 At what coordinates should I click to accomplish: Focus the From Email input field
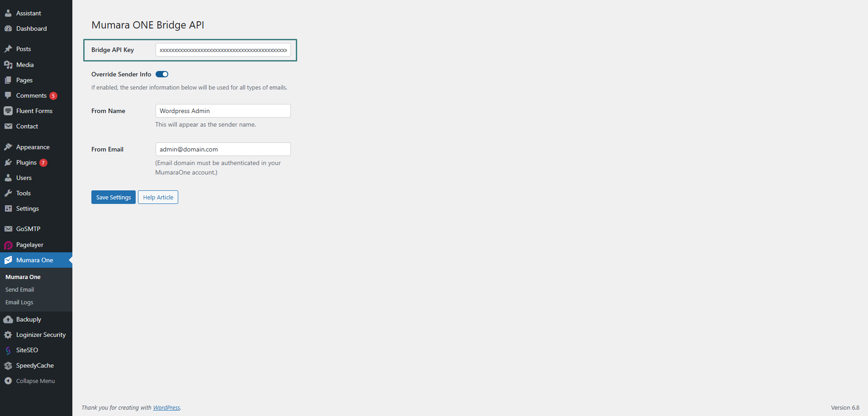click(223, 149)
